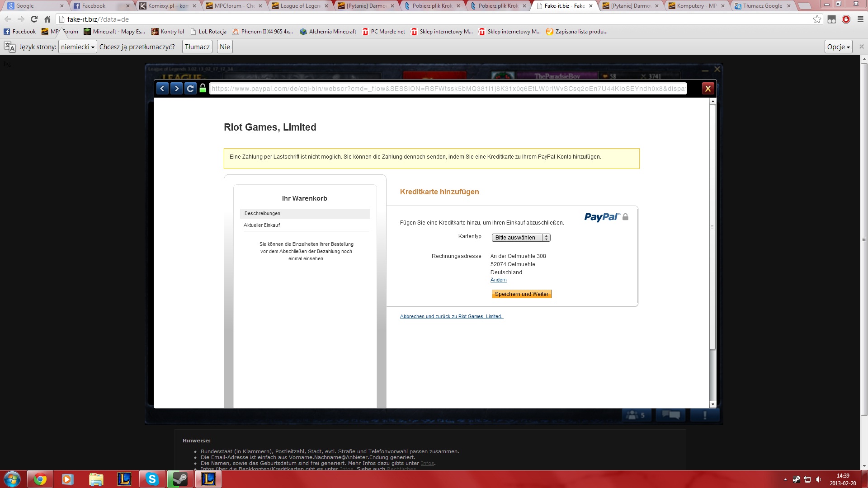Click the Chrome address bar
This screenshot has width=868, height=488.
(434, 19)
